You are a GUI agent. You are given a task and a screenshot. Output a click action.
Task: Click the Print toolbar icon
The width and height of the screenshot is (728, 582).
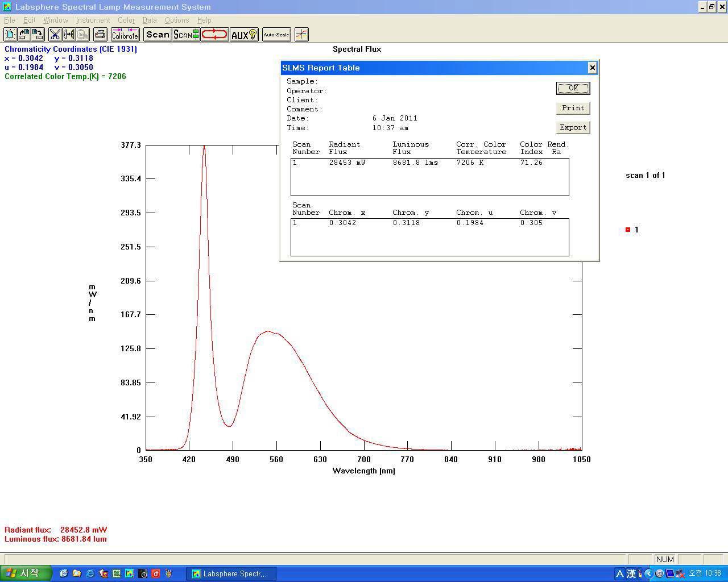click(100, 35)
